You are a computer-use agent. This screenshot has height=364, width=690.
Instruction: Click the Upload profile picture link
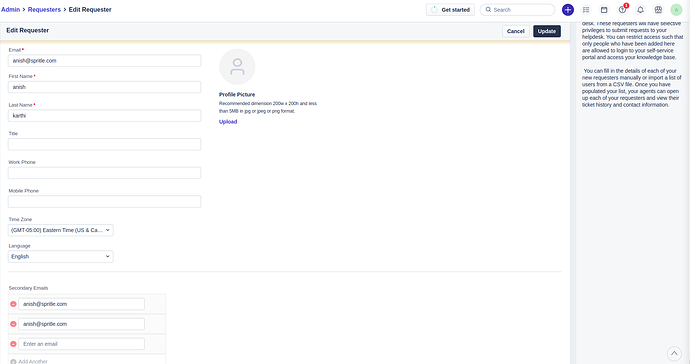tap(228, 121)
